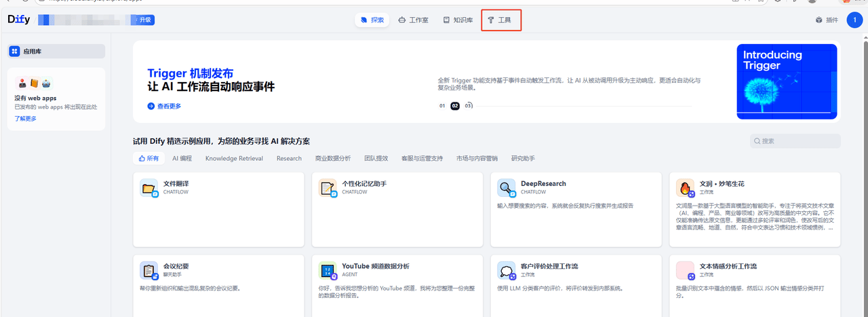Click the Dify logo
The width and height of the screenshot is (868, 317).
19,20
